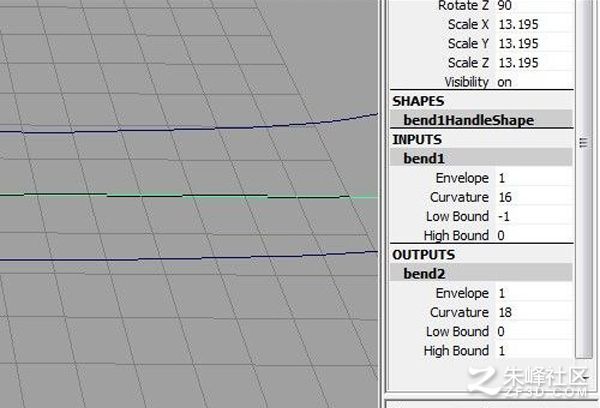Select the Scale Y attribute label
Image resolution: width=600 pixels, height=408 pixels.
coord(468,44)
